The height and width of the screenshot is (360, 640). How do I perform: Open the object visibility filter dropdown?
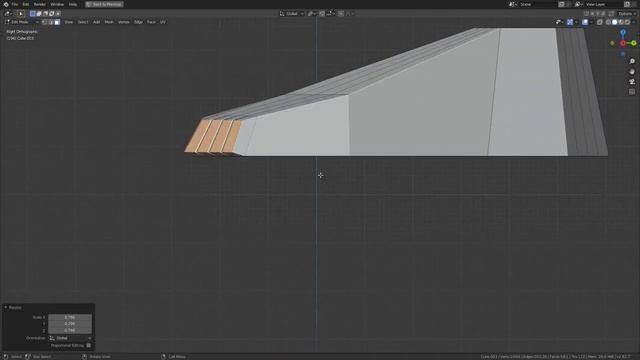tap(560, 22)
